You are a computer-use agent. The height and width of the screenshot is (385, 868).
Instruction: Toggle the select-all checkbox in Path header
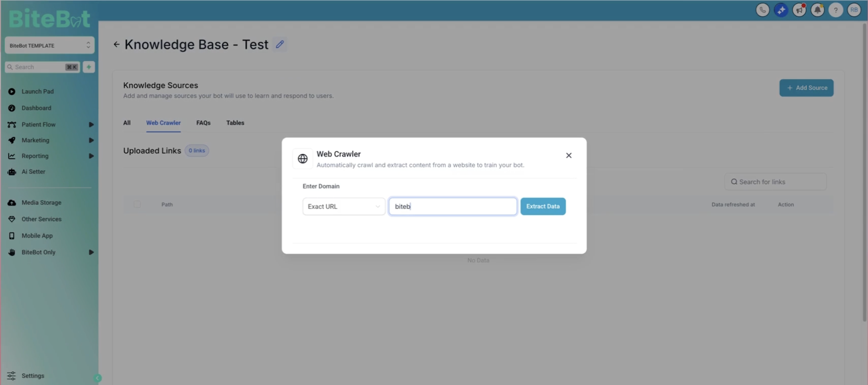coord(137,204)
